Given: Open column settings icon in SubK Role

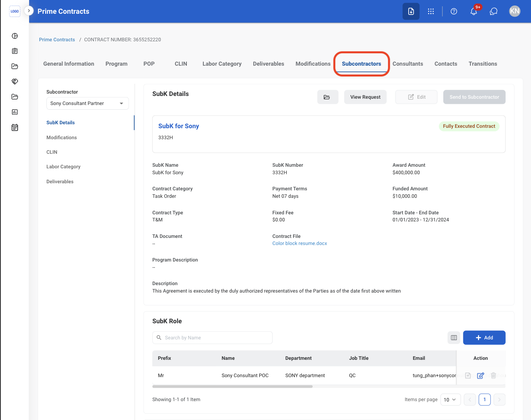Looking at the screenshot, I should click(x=454, y=337).
